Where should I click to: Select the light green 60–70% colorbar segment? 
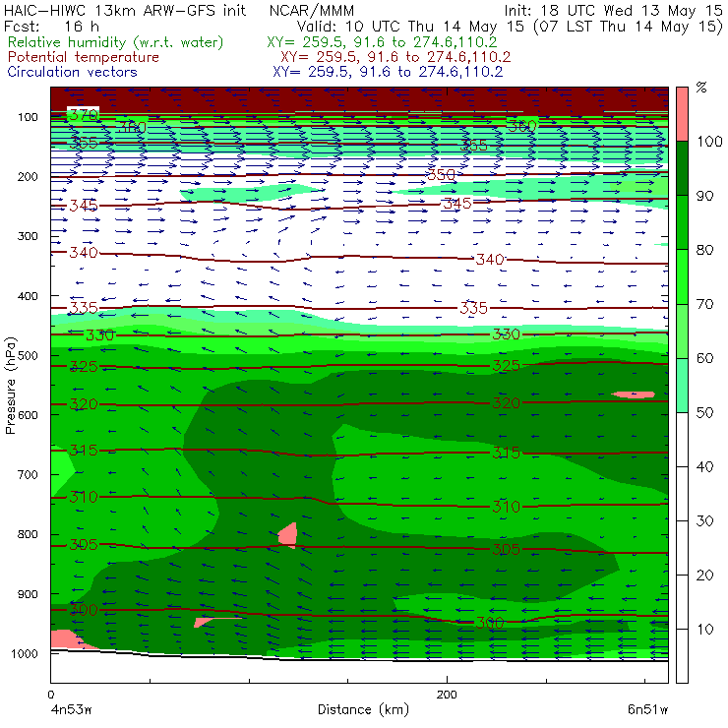coord(682,331)
